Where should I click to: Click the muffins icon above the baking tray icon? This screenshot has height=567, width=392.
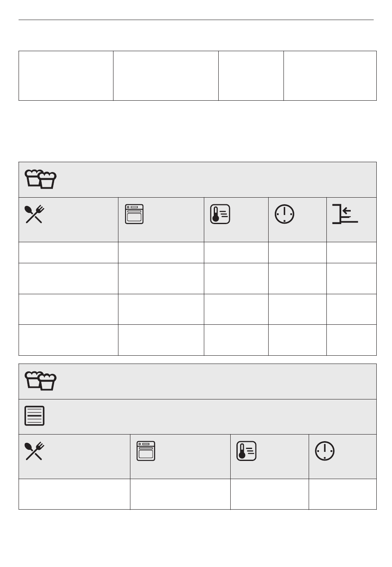40,381
